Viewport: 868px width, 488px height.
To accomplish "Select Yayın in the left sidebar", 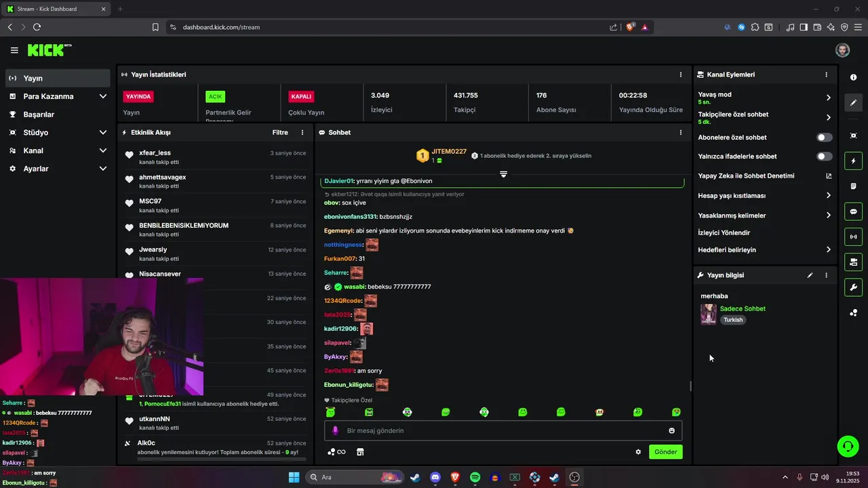I will pyautogui.click(x=57, y=78).
